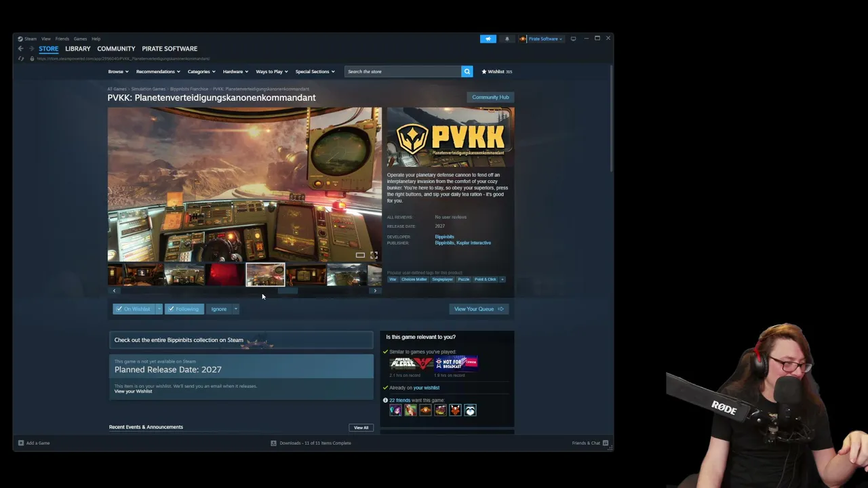Click the forward navigation arrow

coord(31,49)
